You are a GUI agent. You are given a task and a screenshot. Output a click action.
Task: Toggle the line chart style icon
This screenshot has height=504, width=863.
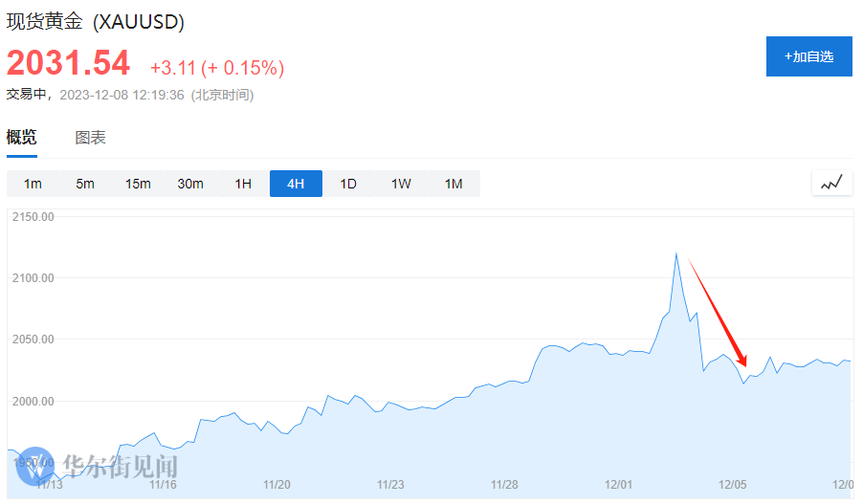coord(831,183)
